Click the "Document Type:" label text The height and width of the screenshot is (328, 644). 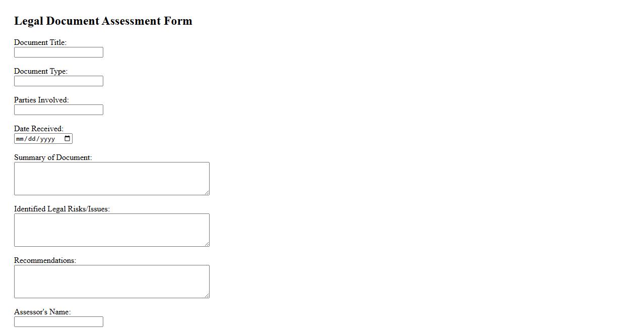[x=41, y=71]
